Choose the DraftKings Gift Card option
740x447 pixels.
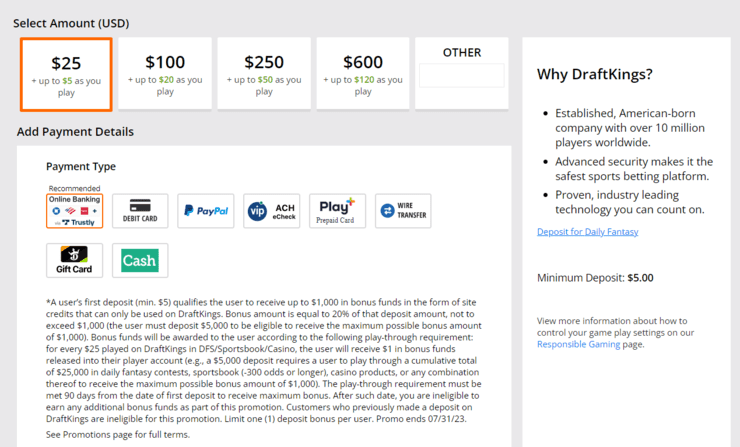coord(75,261)
